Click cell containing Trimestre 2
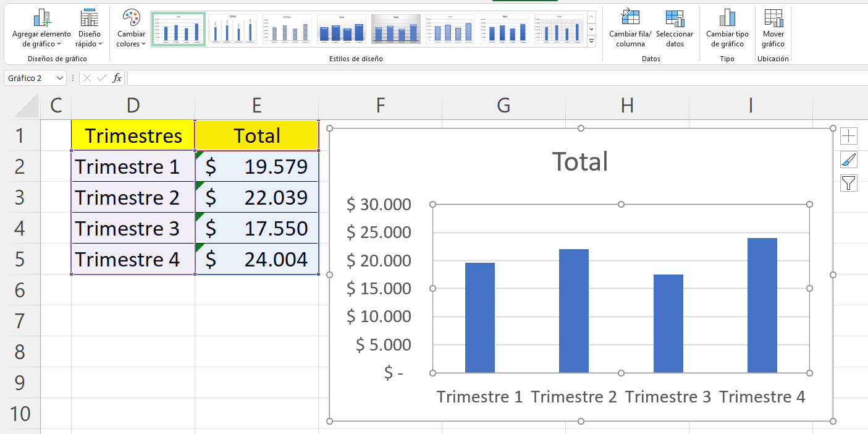Image resolution: width=868 pixels, height=434 pixels. pyautogui.click(x=133, y=197)
